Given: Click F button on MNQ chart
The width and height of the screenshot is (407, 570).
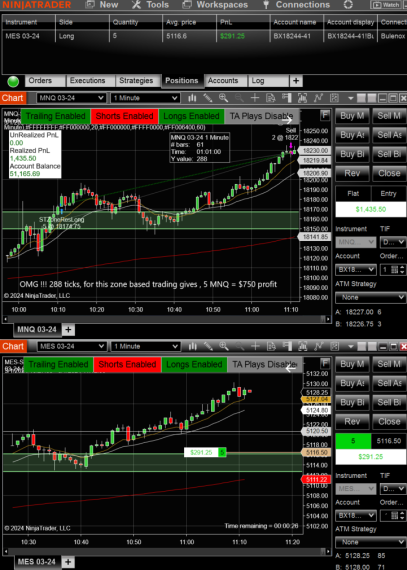Looking at the screenshot, I should [x=325, y=116].
